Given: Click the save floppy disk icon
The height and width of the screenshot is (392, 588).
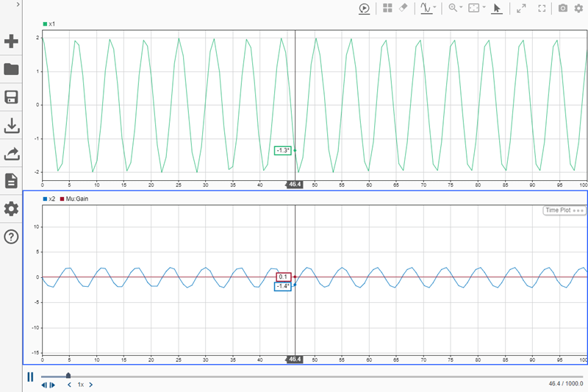Looking at the screenshot, I should tap(11, 97).
